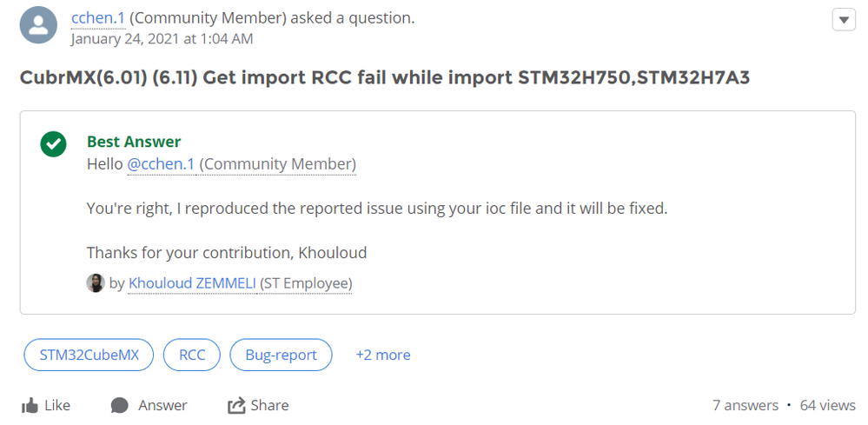
Task: Click the Answer speech bubble icon
Action: pyautogui.click(x=120, y=406)
